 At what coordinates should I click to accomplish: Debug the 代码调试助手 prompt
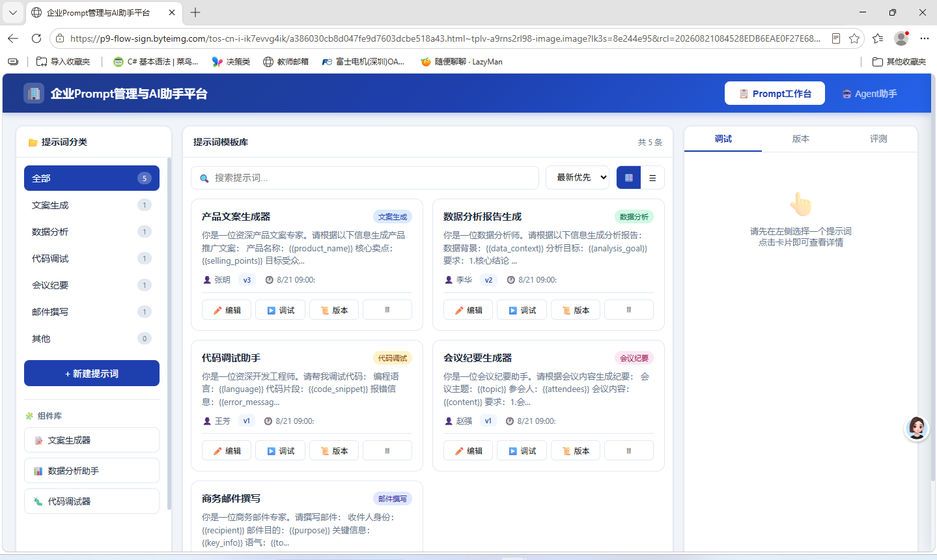click(x=280, y=451)
